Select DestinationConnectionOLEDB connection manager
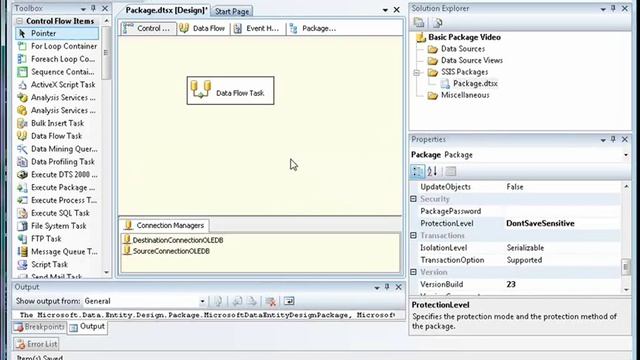640x360 pixels. coord(173,240)
